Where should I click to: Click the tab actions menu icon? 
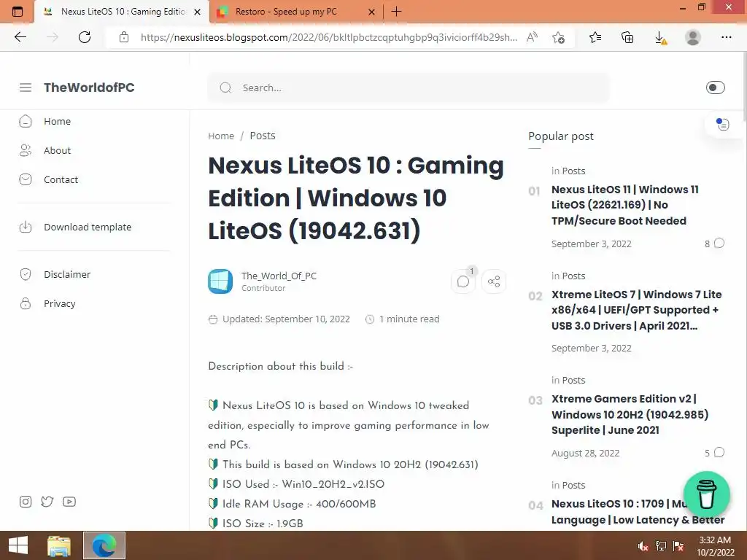[x=18, y=12]
